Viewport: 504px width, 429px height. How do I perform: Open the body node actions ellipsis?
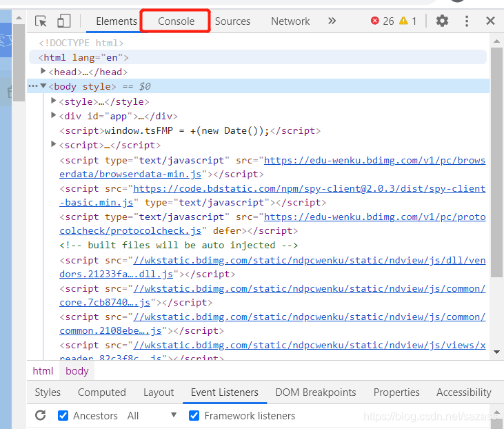[33, 86]
